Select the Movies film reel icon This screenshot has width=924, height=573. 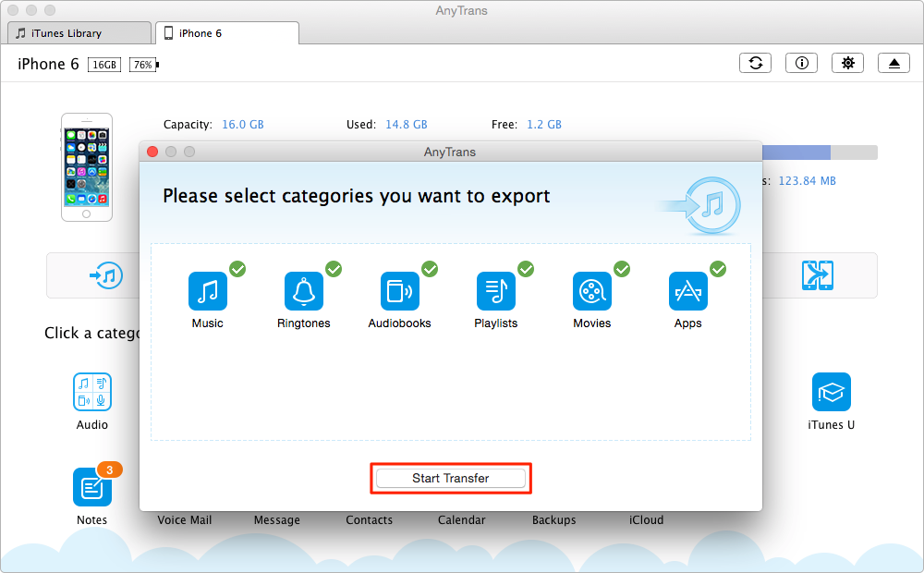pyautogui.click(x=591, y=290)
